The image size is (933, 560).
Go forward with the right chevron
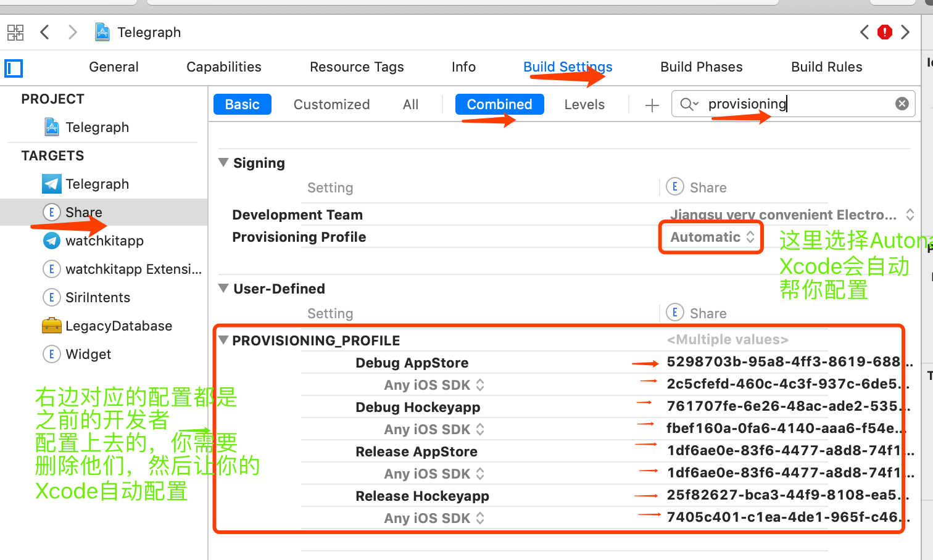pos(73,32)
